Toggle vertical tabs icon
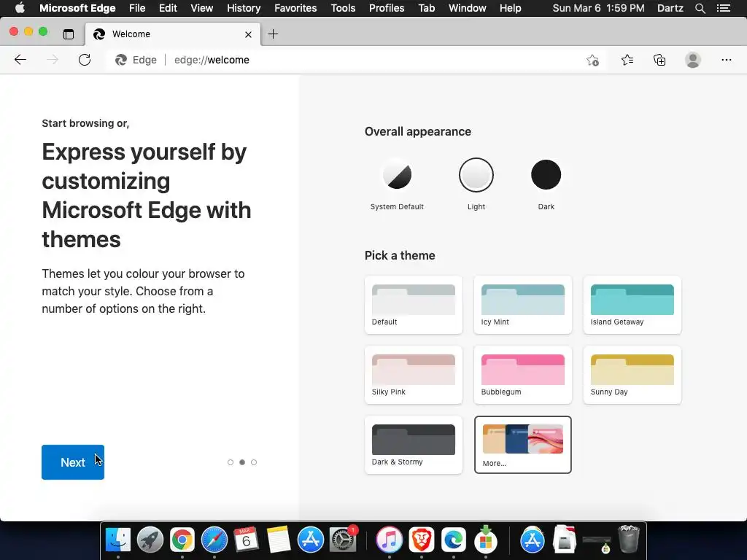The image size is (747, 560). coord(69,34)
